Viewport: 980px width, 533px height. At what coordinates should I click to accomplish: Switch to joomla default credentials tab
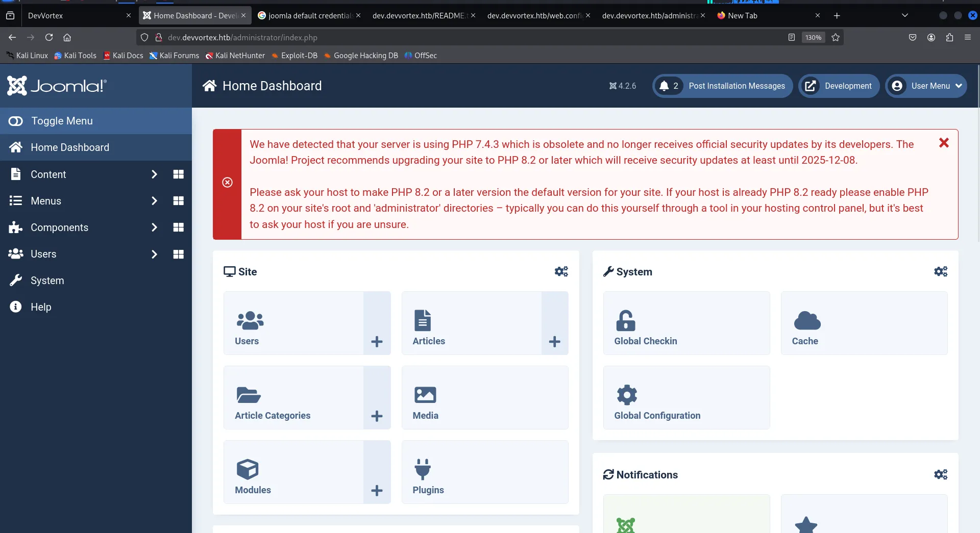[x=309, y=15]
